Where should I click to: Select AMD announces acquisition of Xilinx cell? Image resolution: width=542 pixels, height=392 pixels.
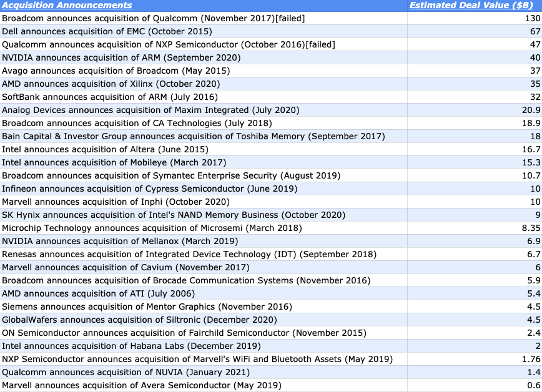coord(204,84)
